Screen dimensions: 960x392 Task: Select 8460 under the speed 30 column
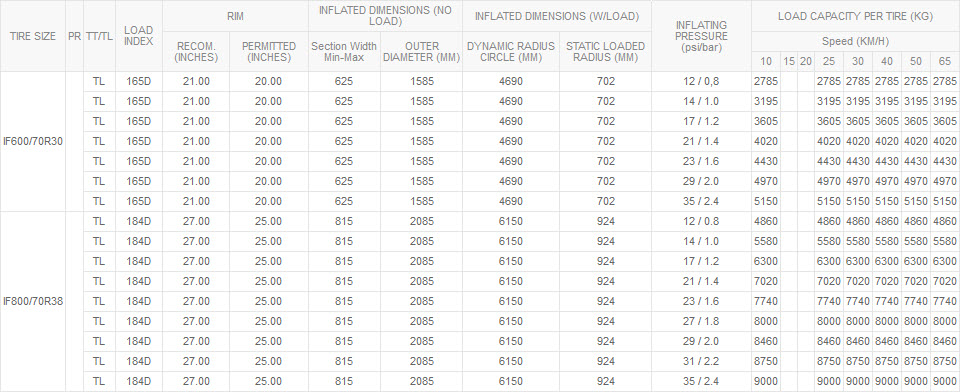pyautogui.click(x=858, y=341)
